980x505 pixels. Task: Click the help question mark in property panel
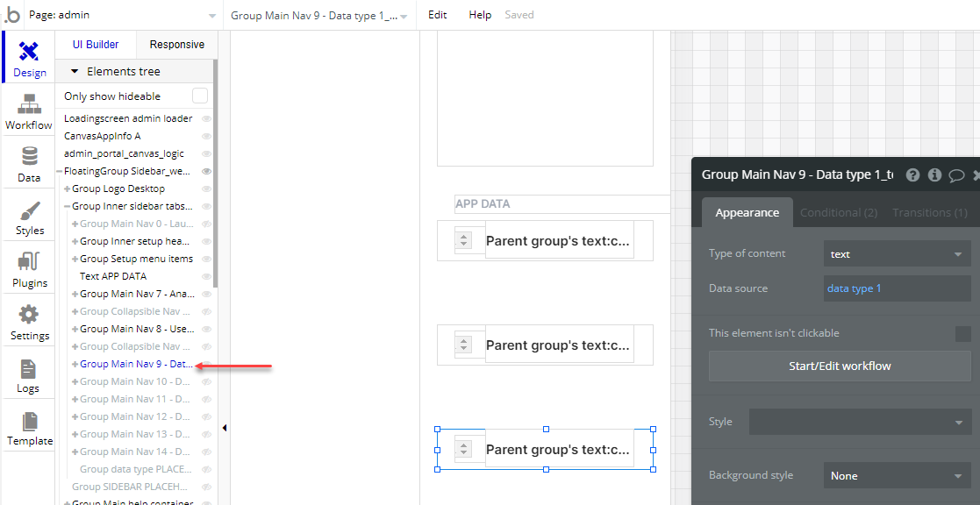tap(912, 175)
